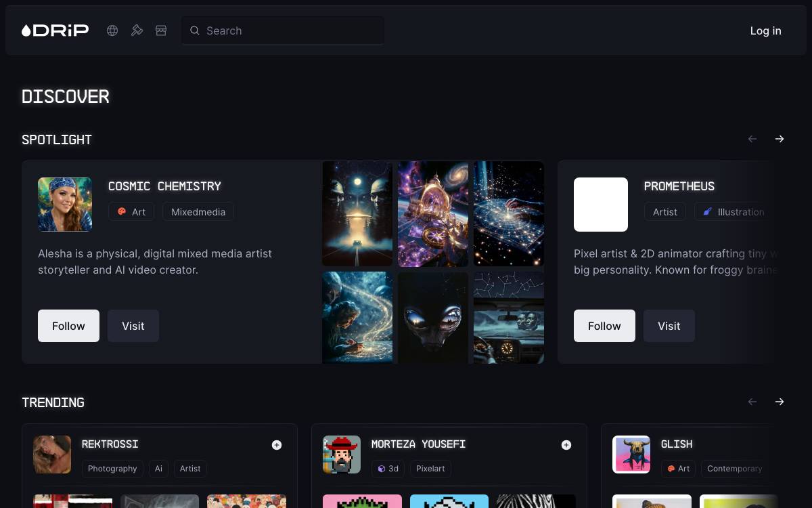Select the Photography tag
This screenshot has width=812, height=508.
click(112, 468)
